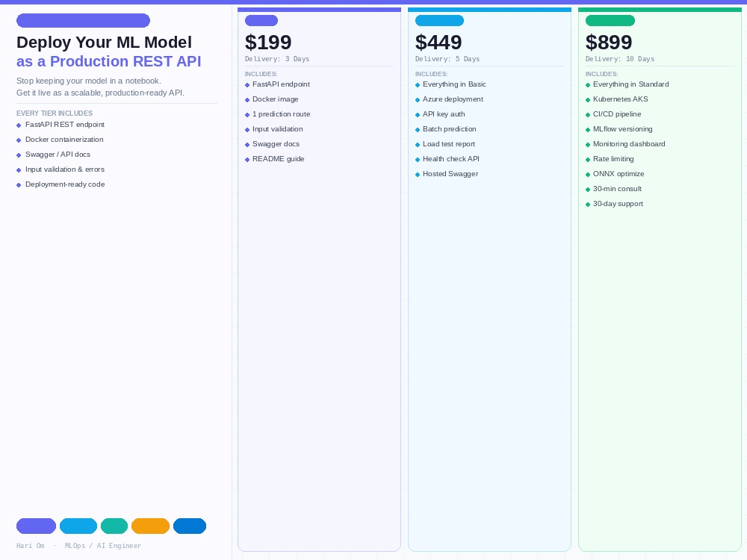Screen dimensions: 747x560
Task: Click the $449 price
Action: tap(438, 43)
